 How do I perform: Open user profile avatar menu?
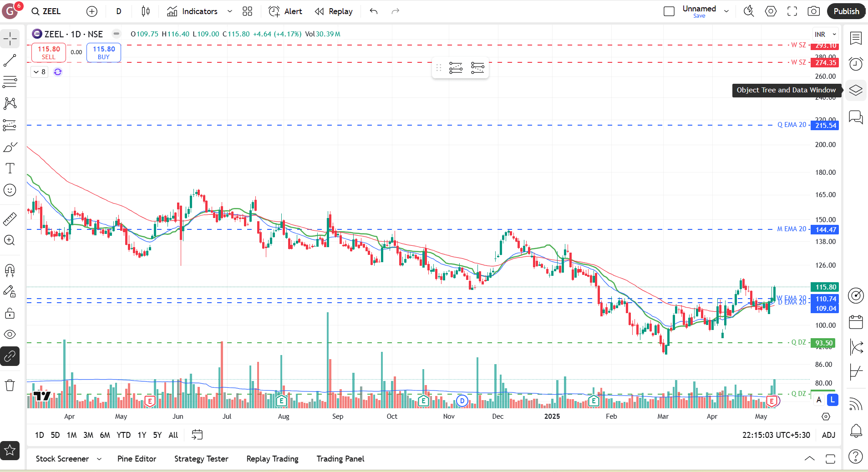[x=10, y=10]
